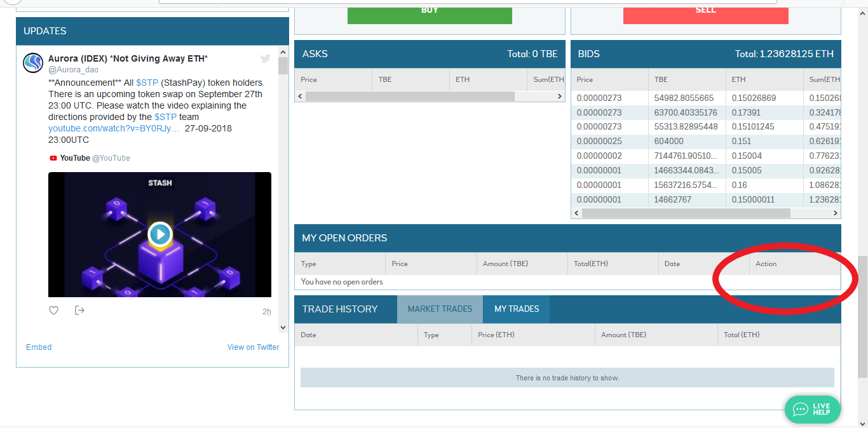This screenshot has width=868, height=428.
Task: Click the @YouTube handle link
Action: [x=111, y=158]
